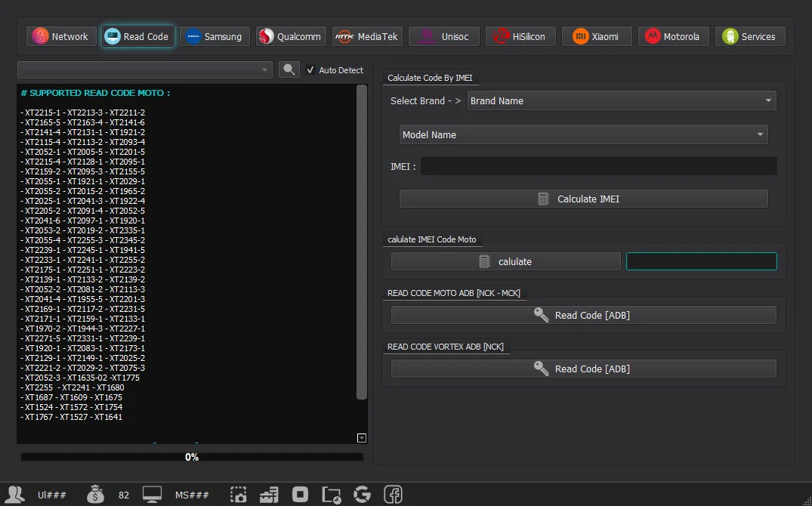
Task: Click the XT2052-3 - XT1635-02 -XT1775 line
Action: pos(80,378)
